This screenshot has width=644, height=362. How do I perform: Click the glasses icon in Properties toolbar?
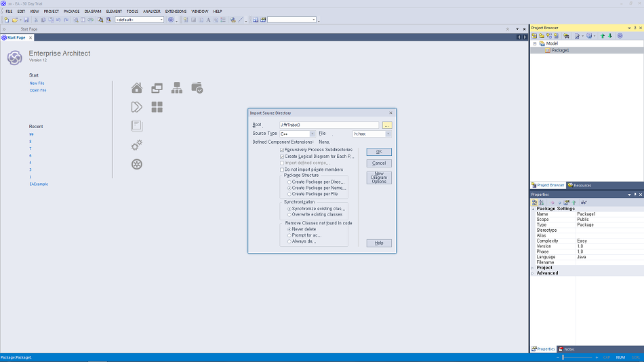coord(584,203)
